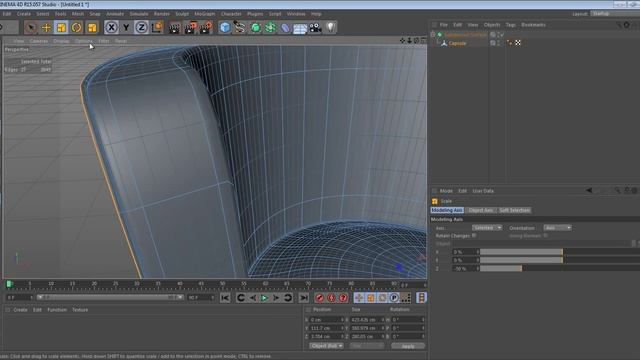This screenshot has width=640, height=360.
Task: Open the viewport Filter menu
Action: [104, 41]
